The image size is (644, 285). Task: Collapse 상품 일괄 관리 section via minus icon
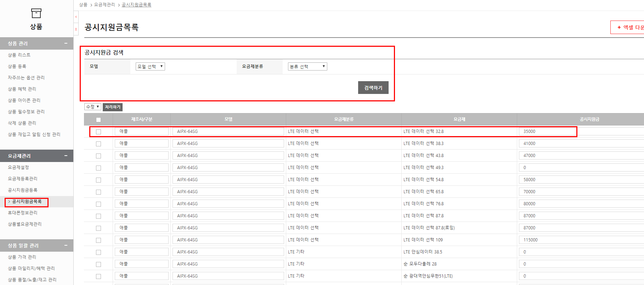66,245
